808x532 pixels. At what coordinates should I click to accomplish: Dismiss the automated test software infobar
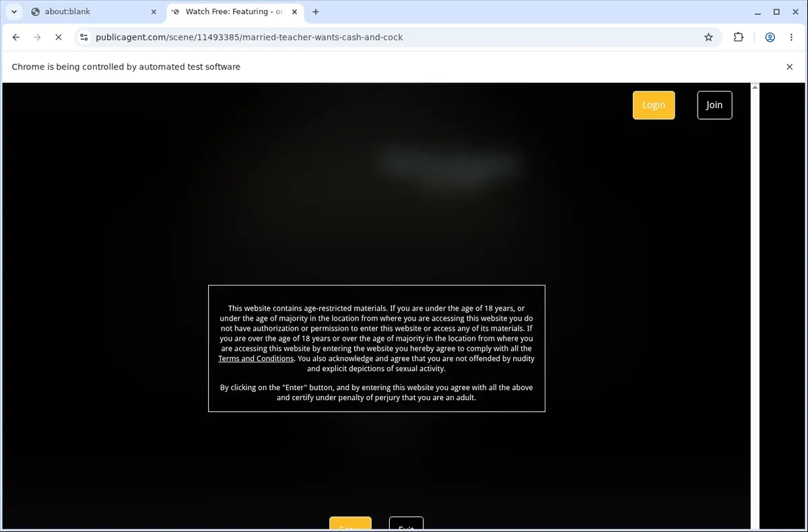point(790,67)
